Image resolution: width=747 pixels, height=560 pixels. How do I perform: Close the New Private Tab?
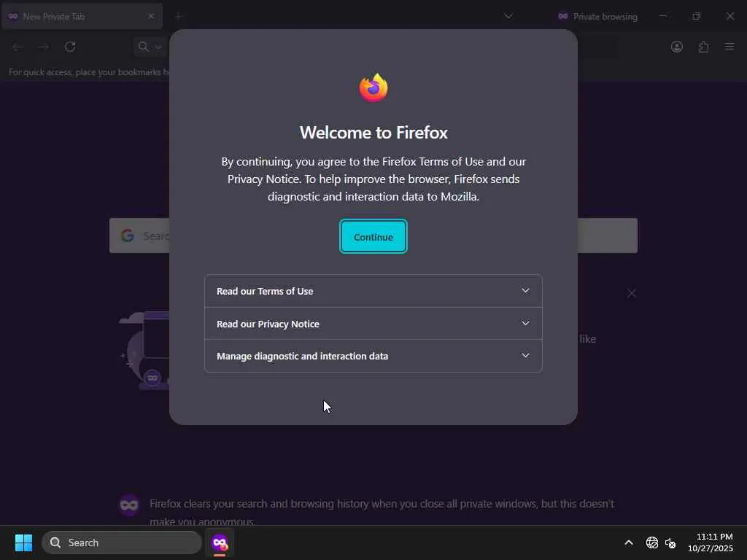pyautogui.click(x=151, y=16)
